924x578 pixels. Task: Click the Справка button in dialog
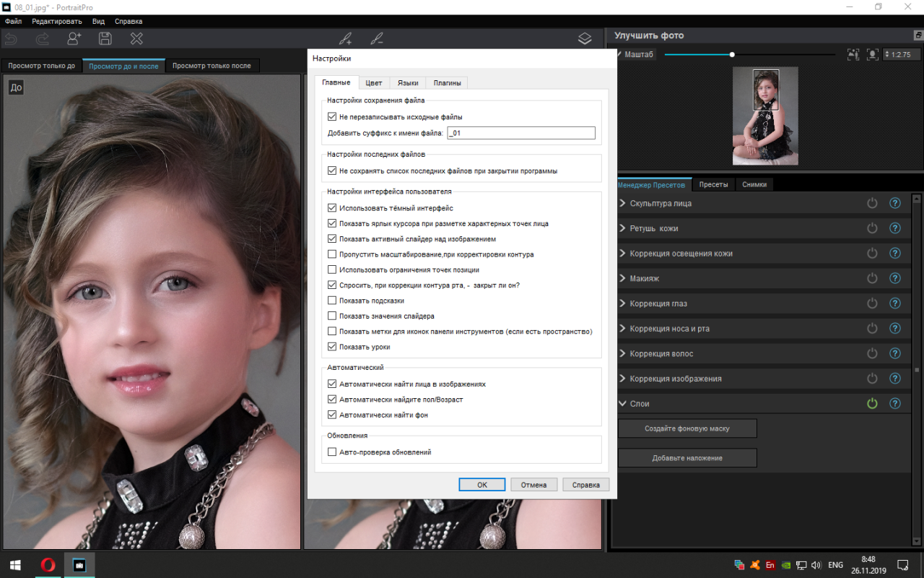(586, 485)
